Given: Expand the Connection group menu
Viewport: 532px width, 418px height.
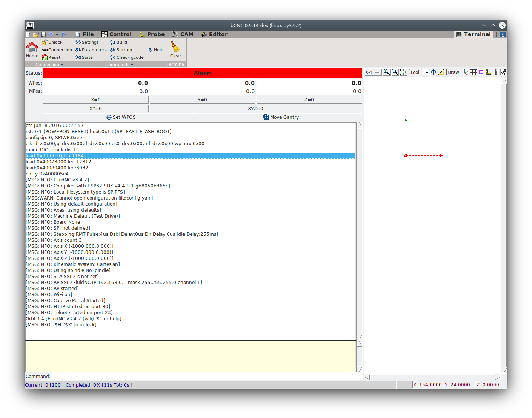Looking at the screenshot, I should pyautogui.click(x=49, y=65).
